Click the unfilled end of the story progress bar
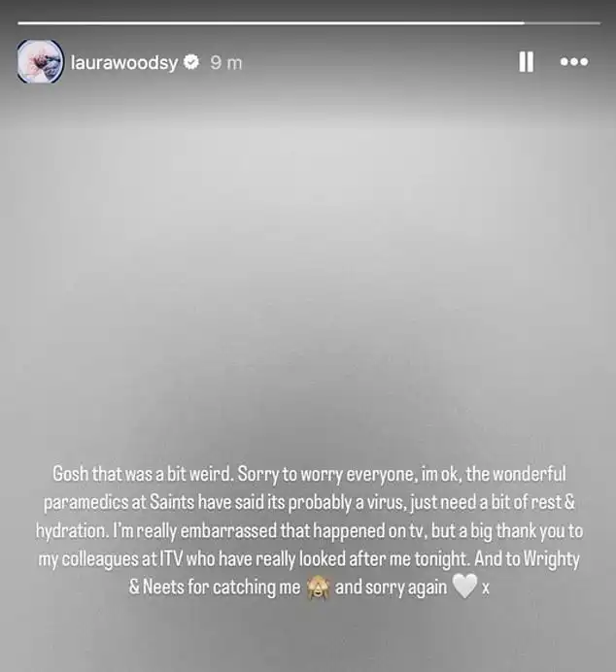 pyautogui.click(x=562, y=23)
